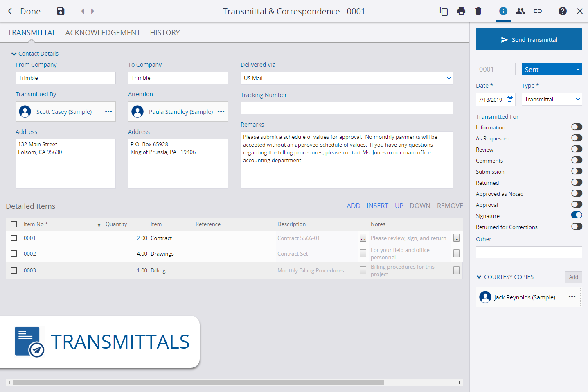Collapse the Courtesy Copies section

479,277
